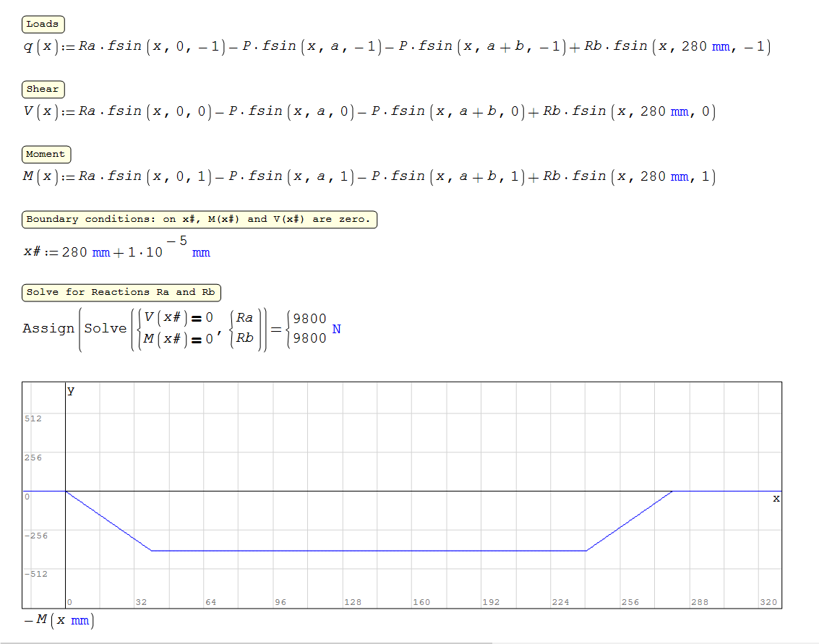Image resolution: width=819 pixels, height=644 pixels.
Task: Click the Shear text label
Action: 43,90
